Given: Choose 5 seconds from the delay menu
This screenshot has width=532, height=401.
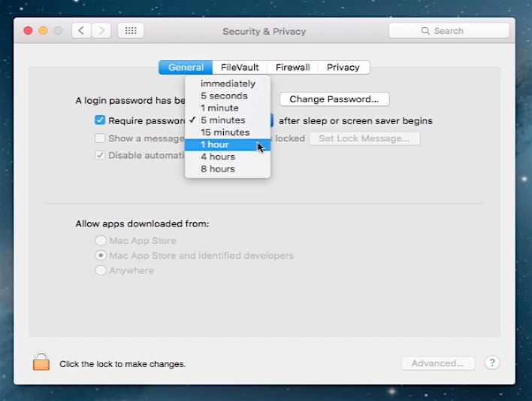Looking at the screenshot, I should pos(228,96).
